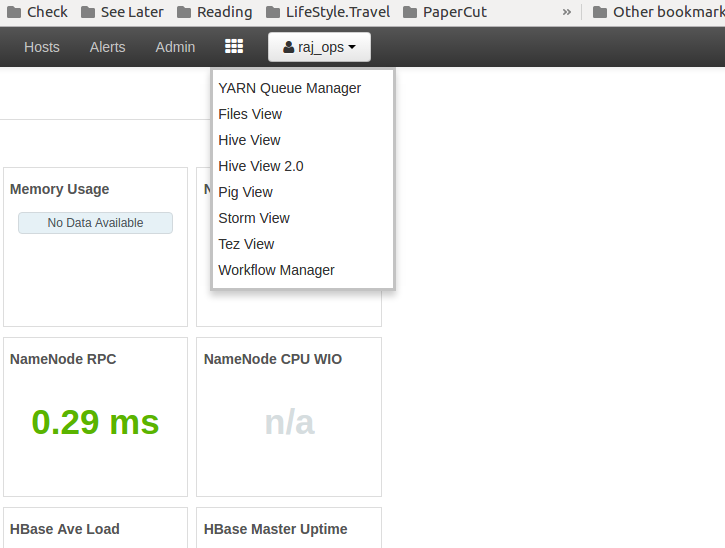
Task: Open the Reading bookmark folder
Action: click(214, 12)
